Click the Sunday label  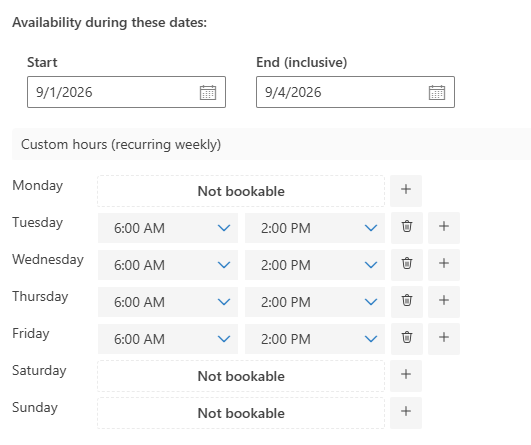(x=35, y=407)
